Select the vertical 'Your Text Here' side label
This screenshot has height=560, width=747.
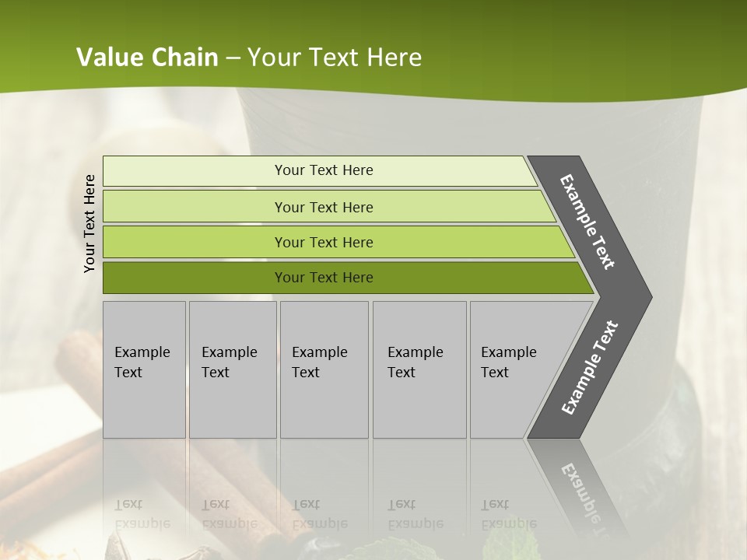(x=89, y=224)
